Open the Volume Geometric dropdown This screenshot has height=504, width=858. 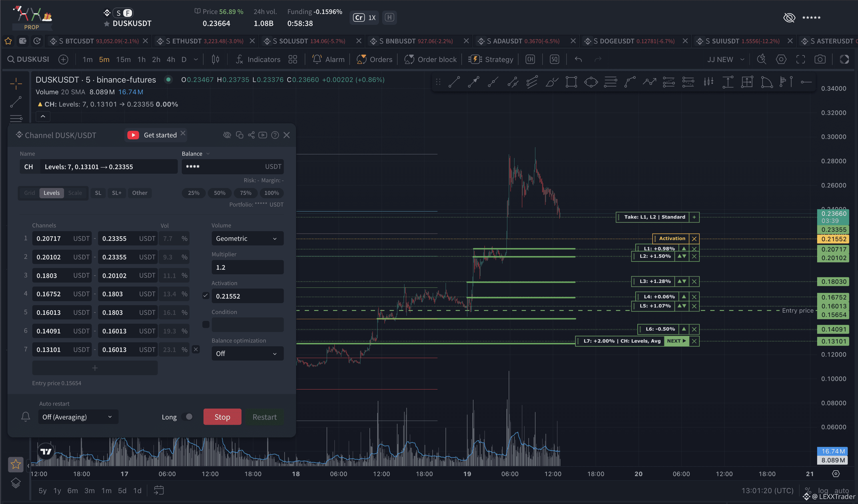[x=247, y=239]
